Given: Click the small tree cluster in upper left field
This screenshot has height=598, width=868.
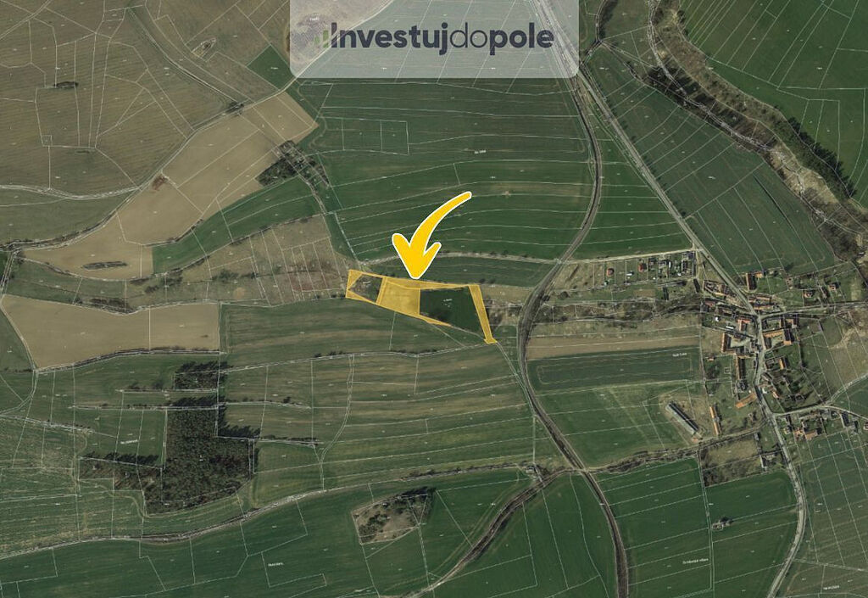Looking at the screenshot, I should 65,86.
